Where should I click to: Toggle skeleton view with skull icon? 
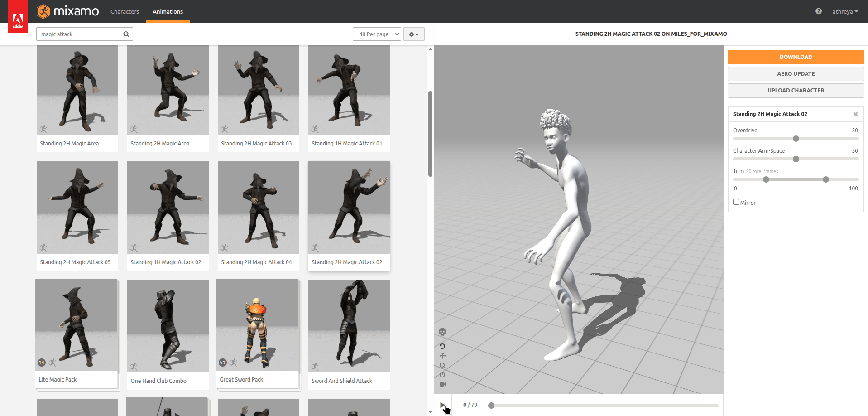coord(442,332)
